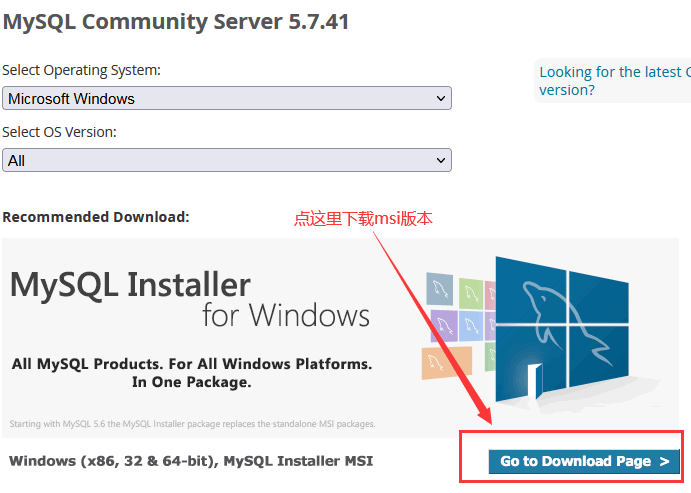The height and width of the screenshot is (493, 691).
Task: Open the Select Operating System dropdown
Action: [x=227, y=98]
